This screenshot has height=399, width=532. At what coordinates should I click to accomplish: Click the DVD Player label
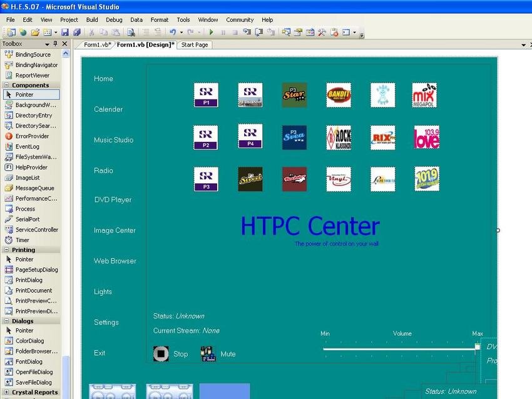[x=113, y=199]
